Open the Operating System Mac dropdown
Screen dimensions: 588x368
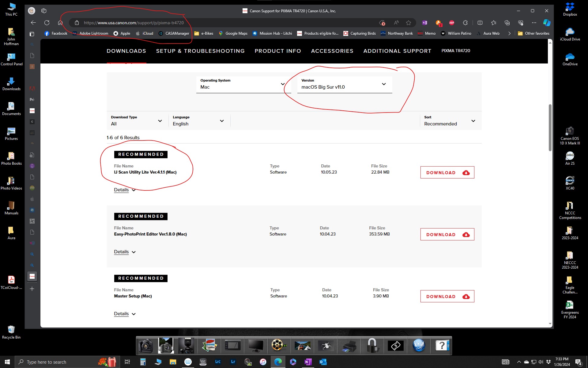tap(243, 84)
